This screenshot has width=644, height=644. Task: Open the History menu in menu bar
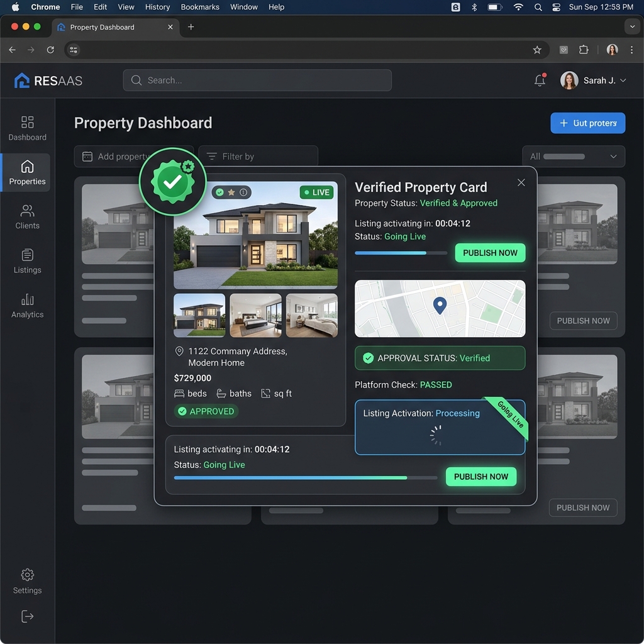pos(157,7)
